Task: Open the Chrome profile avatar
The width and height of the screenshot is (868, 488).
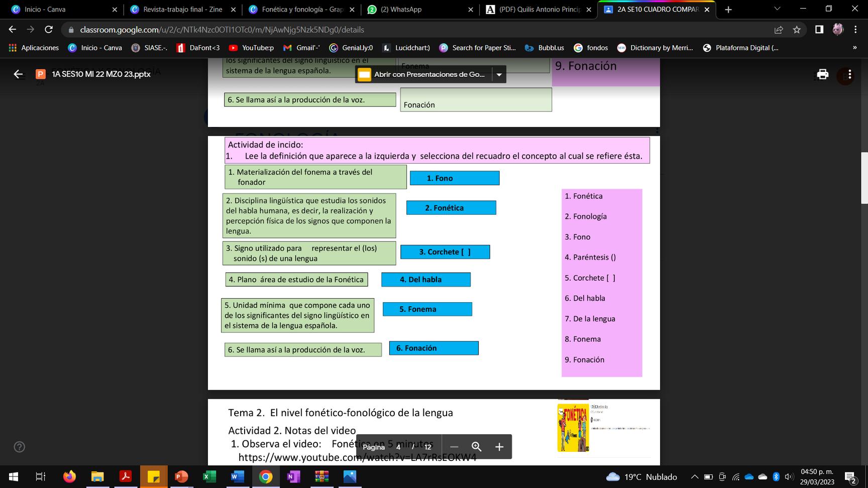Action: (x=838, y=30)
